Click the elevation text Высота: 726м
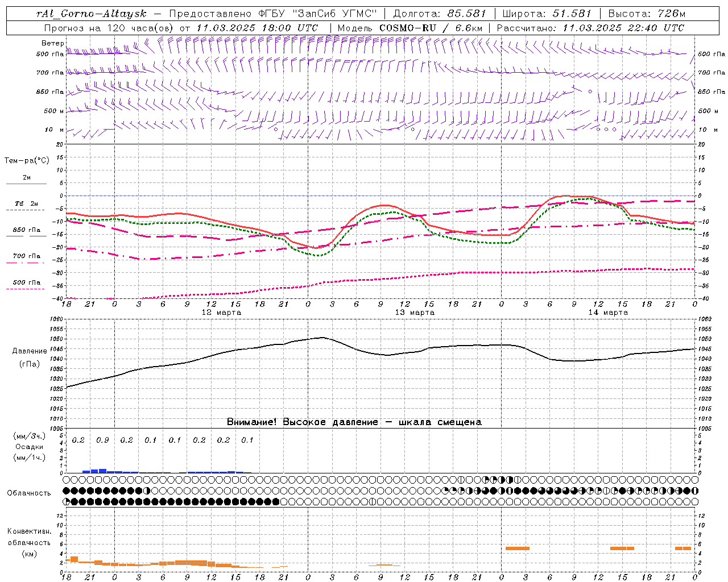Viewport: 728px width, 582px height. (647, 14)
